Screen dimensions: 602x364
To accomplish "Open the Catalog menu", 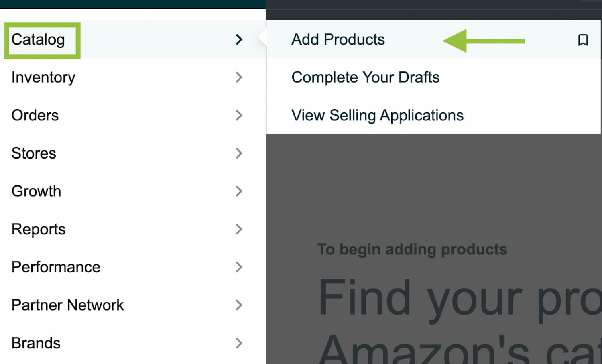I will 133,39.
